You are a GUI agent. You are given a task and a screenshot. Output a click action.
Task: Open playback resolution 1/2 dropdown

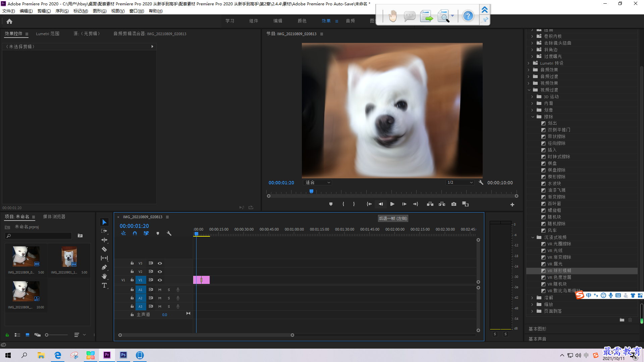(460, 183)
